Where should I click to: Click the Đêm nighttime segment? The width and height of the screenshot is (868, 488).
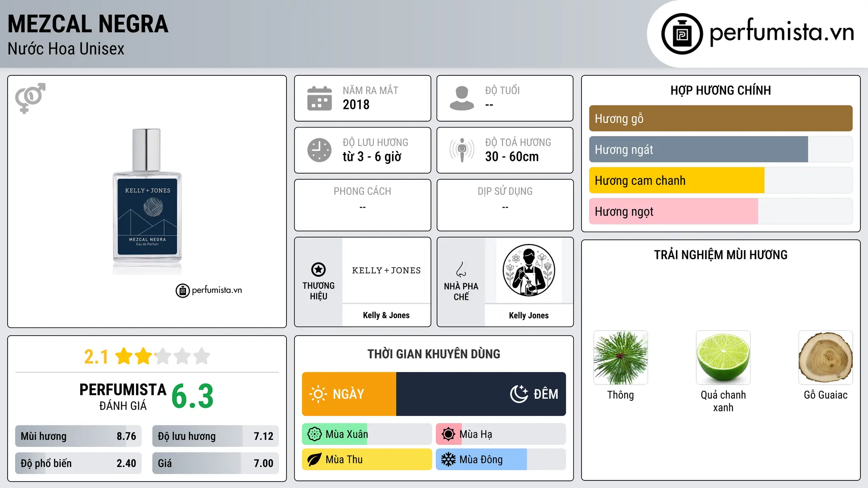coord(481,394)
